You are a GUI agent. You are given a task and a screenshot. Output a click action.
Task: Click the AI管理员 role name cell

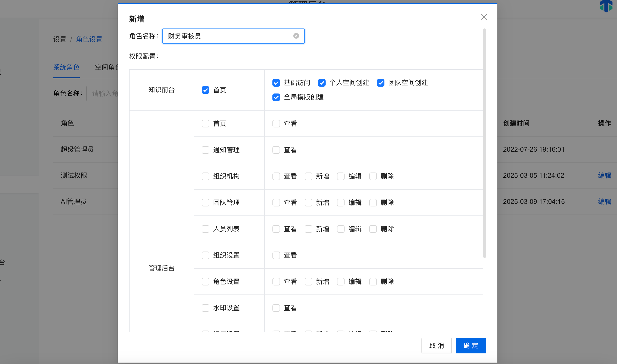coord(74,202)
